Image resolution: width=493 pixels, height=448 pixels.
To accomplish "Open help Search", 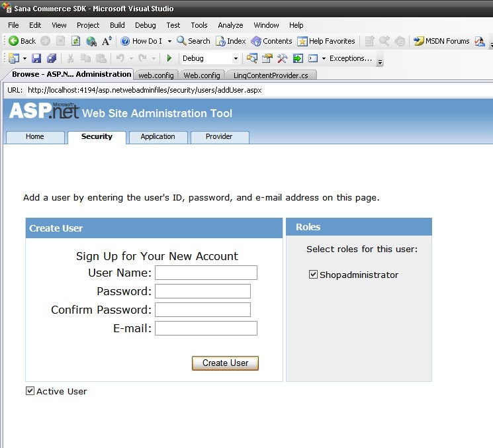I will (193, 41).
